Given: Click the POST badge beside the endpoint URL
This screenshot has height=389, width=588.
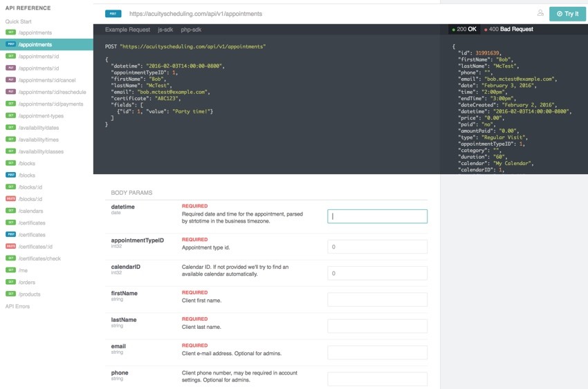Looking at the screenshot, I should click(113, 14).
